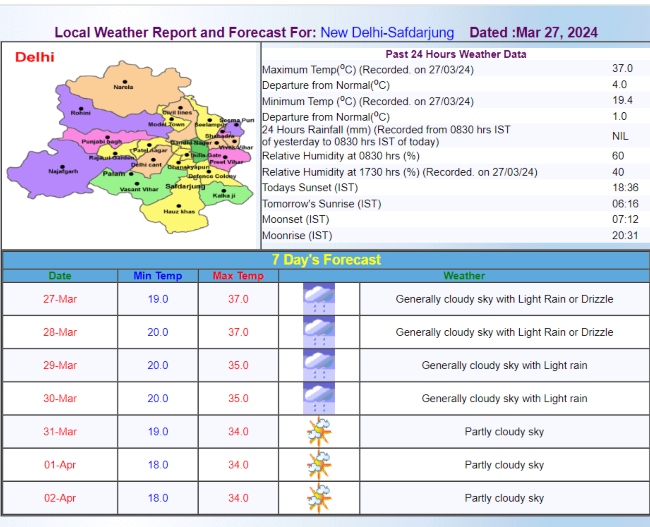
Task: Click the 31-Mar partly cloudy sun icon
Action: click(x=318, y=431)
